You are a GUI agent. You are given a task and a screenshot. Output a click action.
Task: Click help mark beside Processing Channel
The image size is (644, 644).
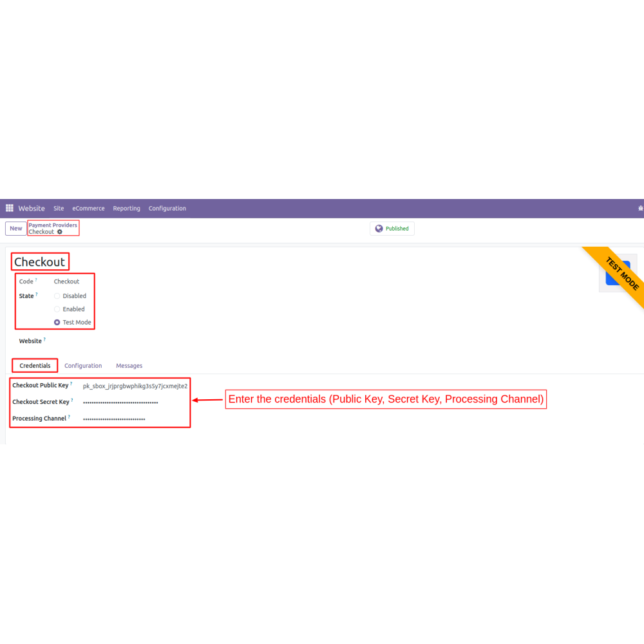click(70, 417)
